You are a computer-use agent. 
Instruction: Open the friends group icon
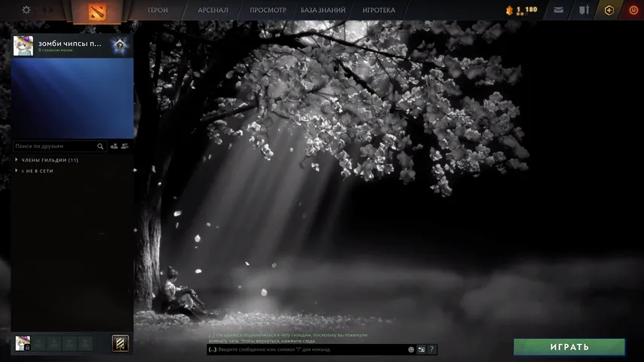[125, 146]
